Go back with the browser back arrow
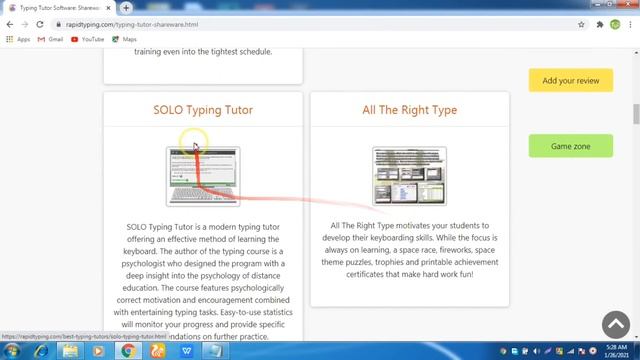This screenshot has width=640, height=360. 10,24
